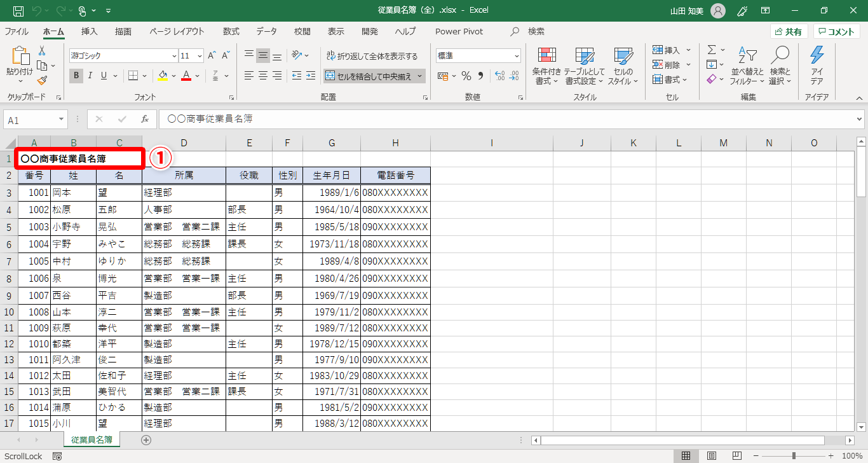Open テーブルとして書式設定
Image resolution: width=868 pixels, height=463 pixels.
585,66
